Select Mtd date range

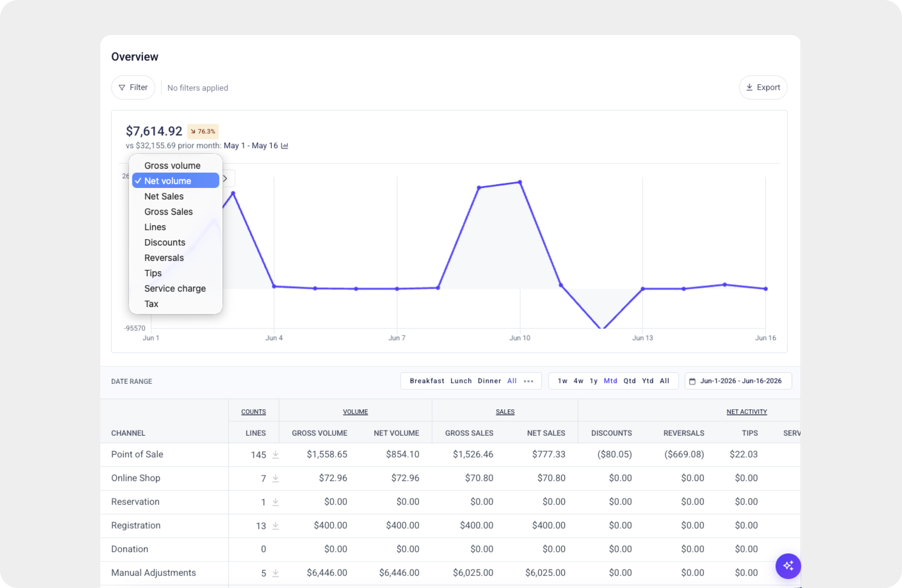(x=610, y=381)
